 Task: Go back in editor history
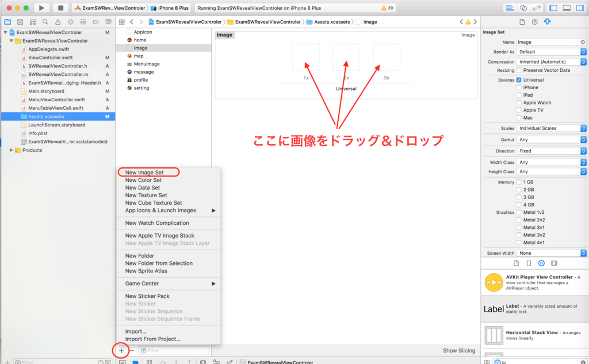[x=132, y=22]
